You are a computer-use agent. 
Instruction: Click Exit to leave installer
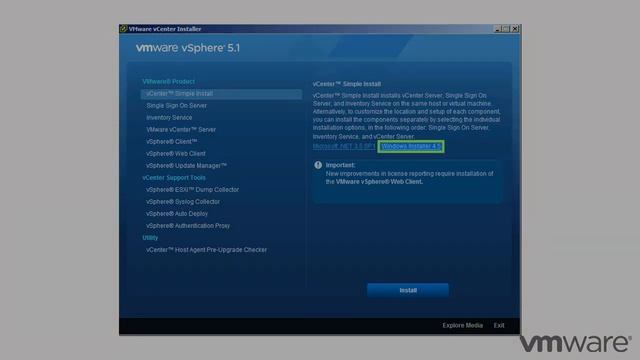coord(499,325)
